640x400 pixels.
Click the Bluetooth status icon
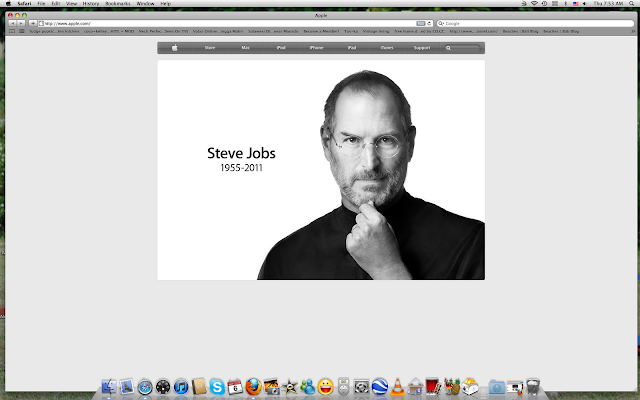[x=566, y=3]
